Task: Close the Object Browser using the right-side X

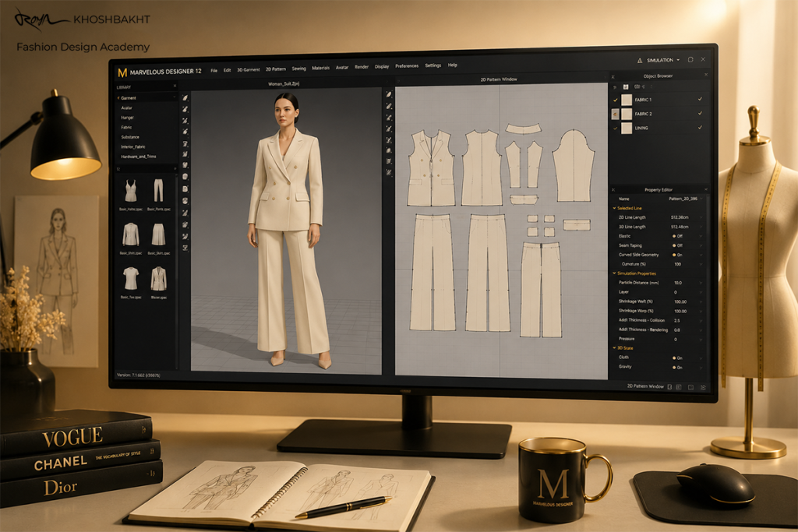Action: point(706,75)
